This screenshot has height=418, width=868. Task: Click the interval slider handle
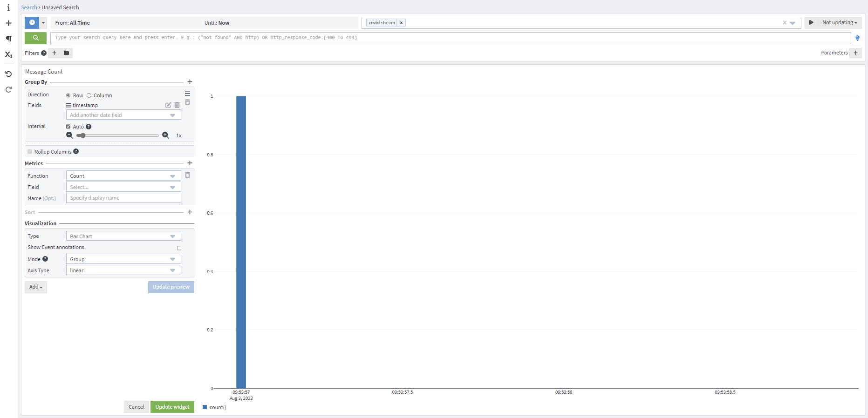click(82, 135)
